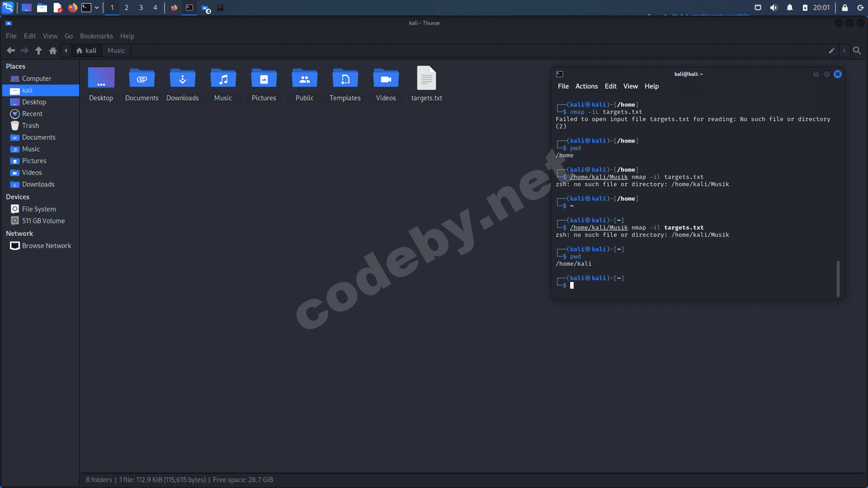Open the Downloads folder icon in file view

coord(182,79)
